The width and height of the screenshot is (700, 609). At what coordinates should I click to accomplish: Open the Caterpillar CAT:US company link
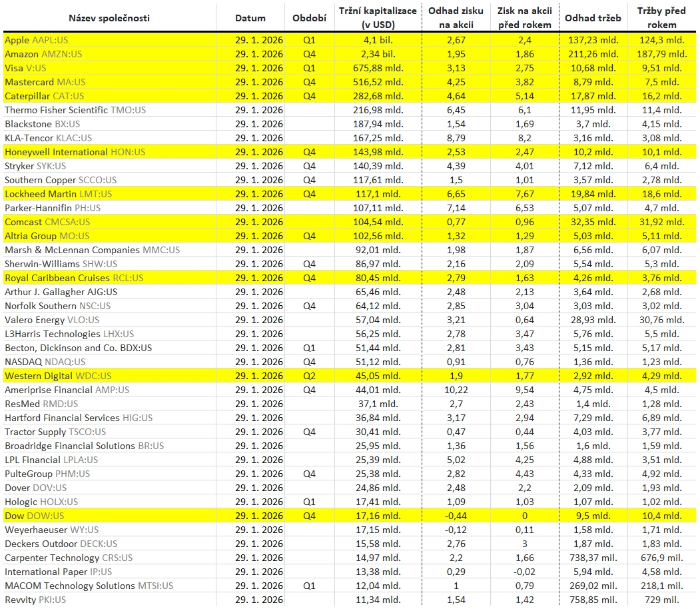click(x=45, y=96)
